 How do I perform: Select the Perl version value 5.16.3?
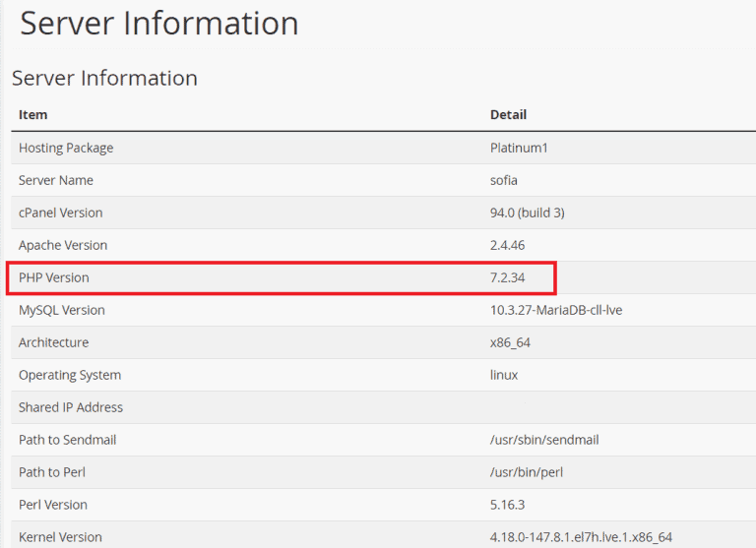pyautogui.click(x=509, y=505)
